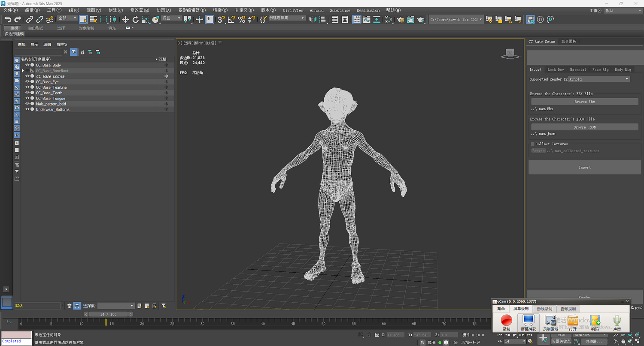Click the Undo arrow icon

point(8,19)
